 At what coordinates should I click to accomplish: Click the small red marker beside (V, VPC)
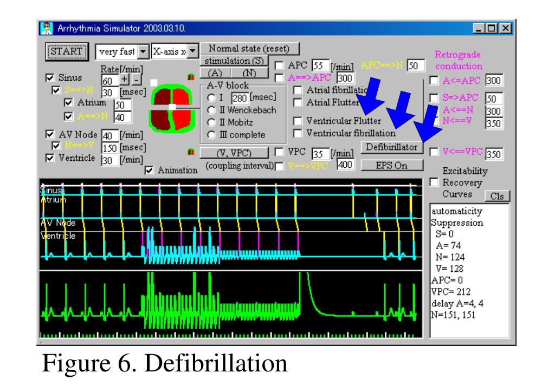pos(191,152)
